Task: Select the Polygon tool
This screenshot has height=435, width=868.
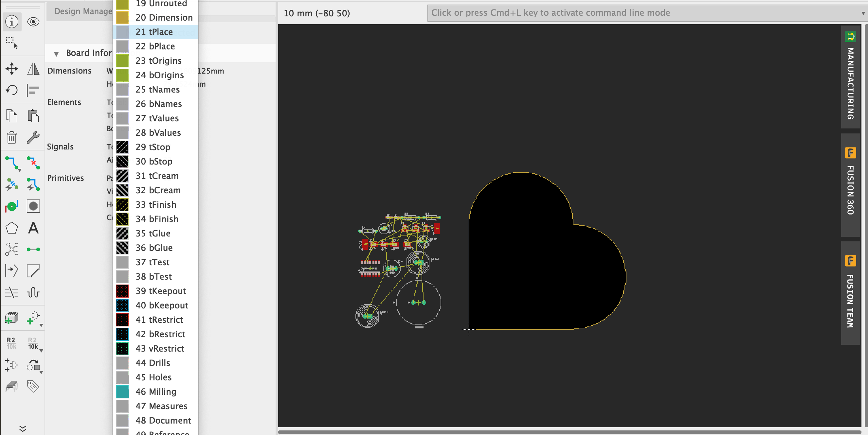Action: (12, 228)
